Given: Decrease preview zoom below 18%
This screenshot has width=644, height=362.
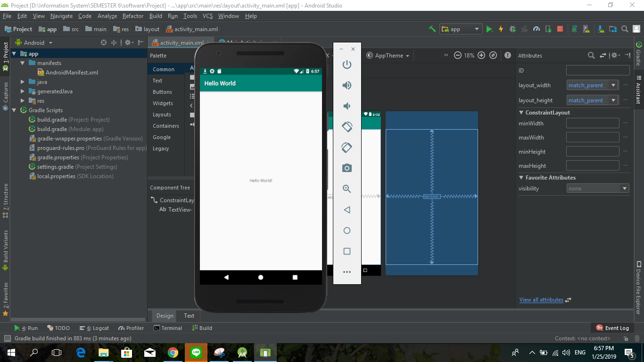Looking at the screenshot, I should [457, 55].
